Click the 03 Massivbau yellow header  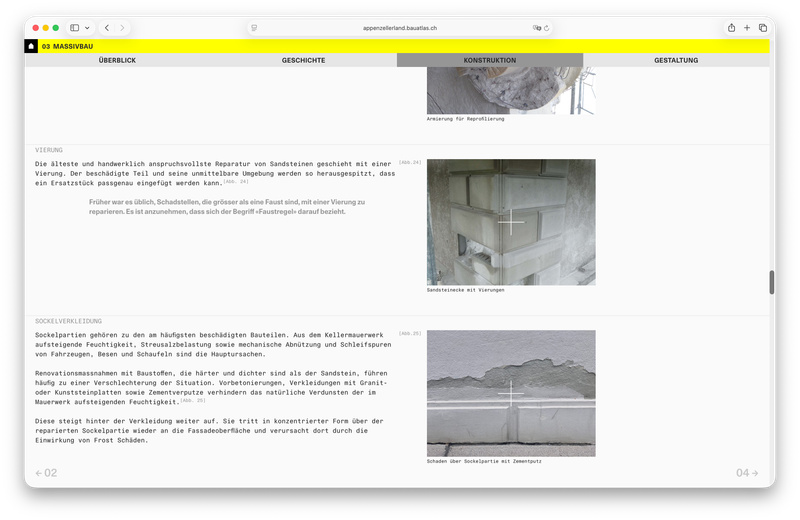[66, 46]
